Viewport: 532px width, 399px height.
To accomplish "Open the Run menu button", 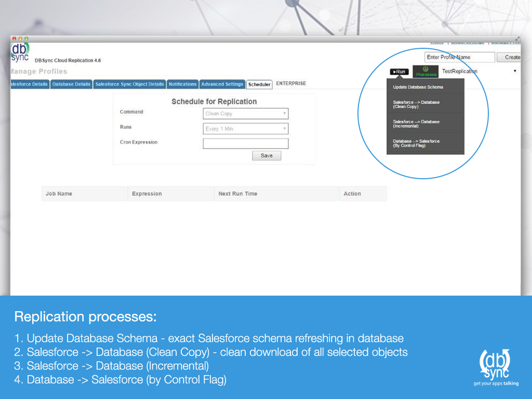I will [x=399, y=72].
